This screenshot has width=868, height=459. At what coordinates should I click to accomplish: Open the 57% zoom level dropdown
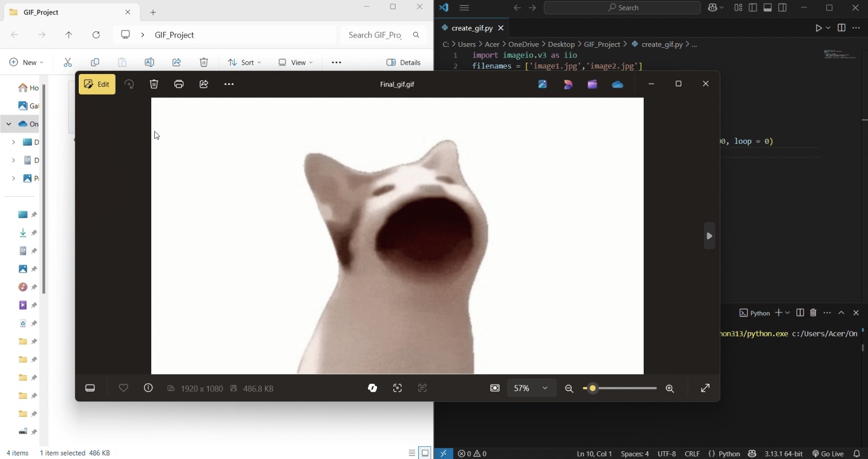point(532,388)
